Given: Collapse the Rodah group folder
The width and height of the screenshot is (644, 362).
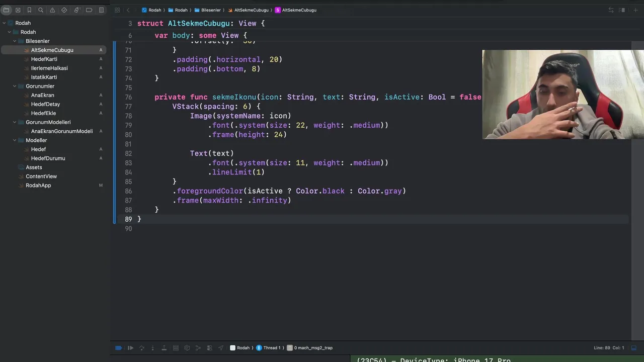Looking at the screenshot, I should pyautogui.click(x=9, y=32).
